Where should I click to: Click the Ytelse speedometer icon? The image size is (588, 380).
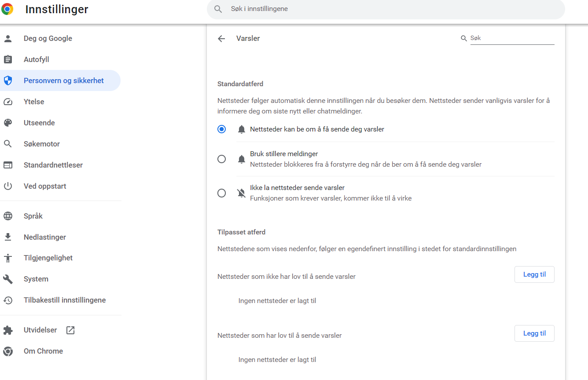(x=8, y=102)
